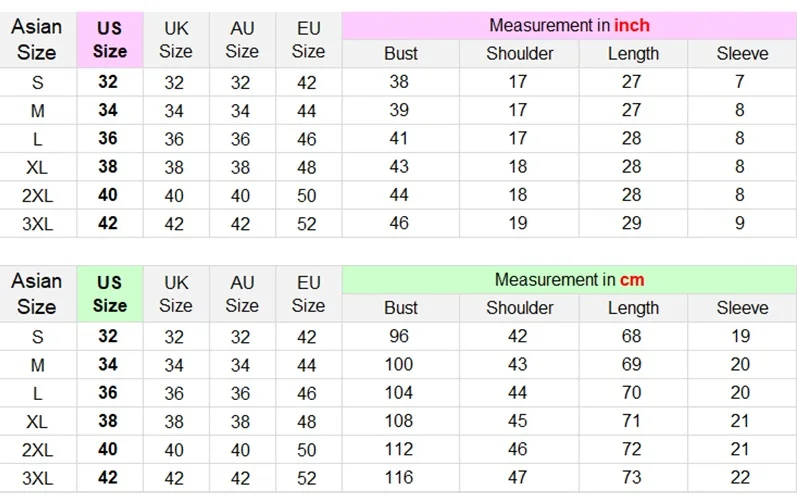Click the Sleeve column header in inch table
This screenshot has width=797, height=502.
pyautogui.click(x=742, y=53)
